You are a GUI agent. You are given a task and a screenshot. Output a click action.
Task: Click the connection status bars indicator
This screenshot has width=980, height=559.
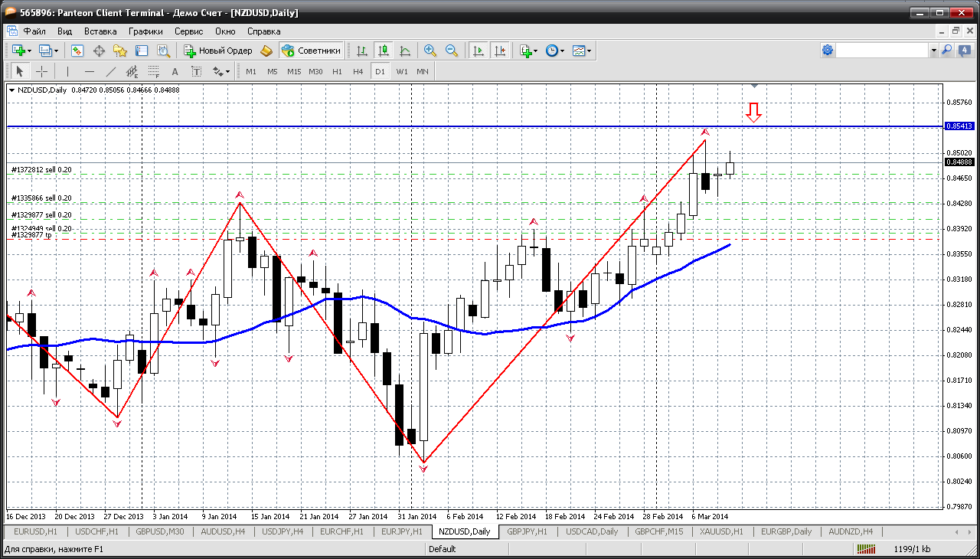[867, 549]
